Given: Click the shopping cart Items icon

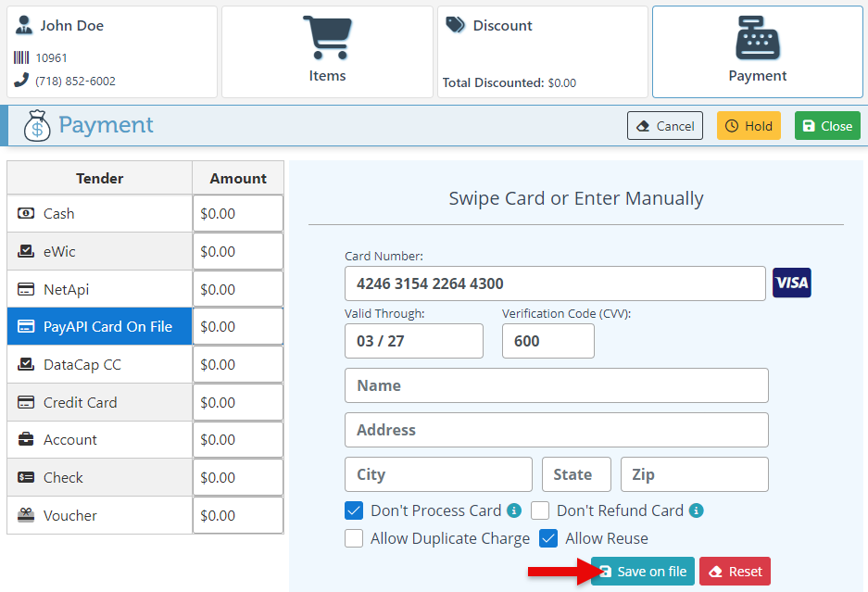Looking at the screenshot, I should pyautogui.click(x=327, y=38).
